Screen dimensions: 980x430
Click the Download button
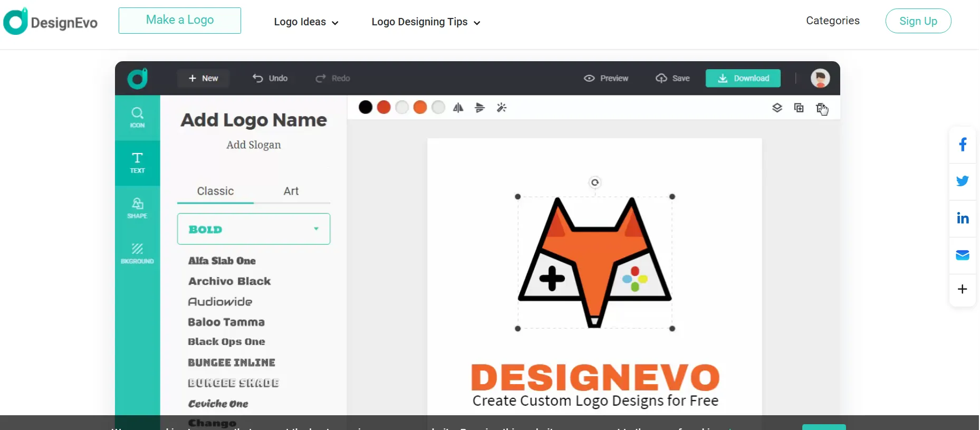tap(743, 78)
